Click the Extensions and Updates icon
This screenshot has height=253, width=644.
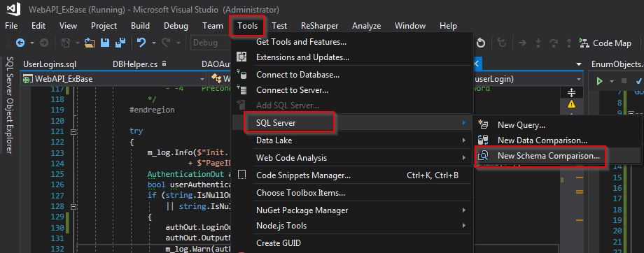[242, 57]
